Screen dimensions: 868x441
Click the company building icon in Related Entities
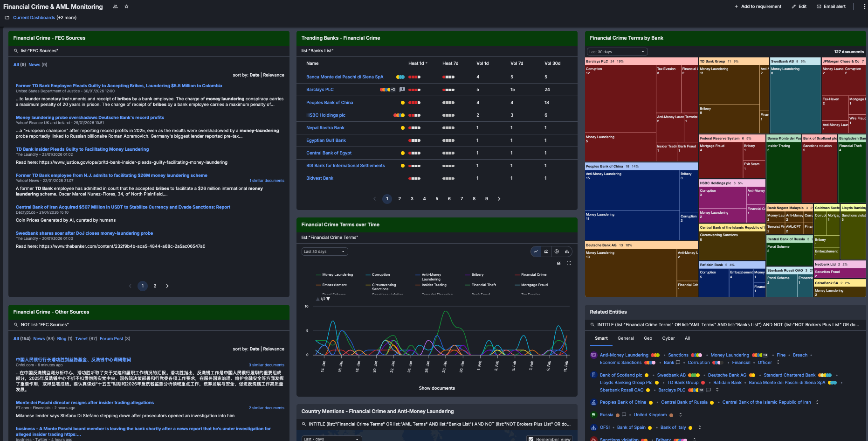[593, 375]
